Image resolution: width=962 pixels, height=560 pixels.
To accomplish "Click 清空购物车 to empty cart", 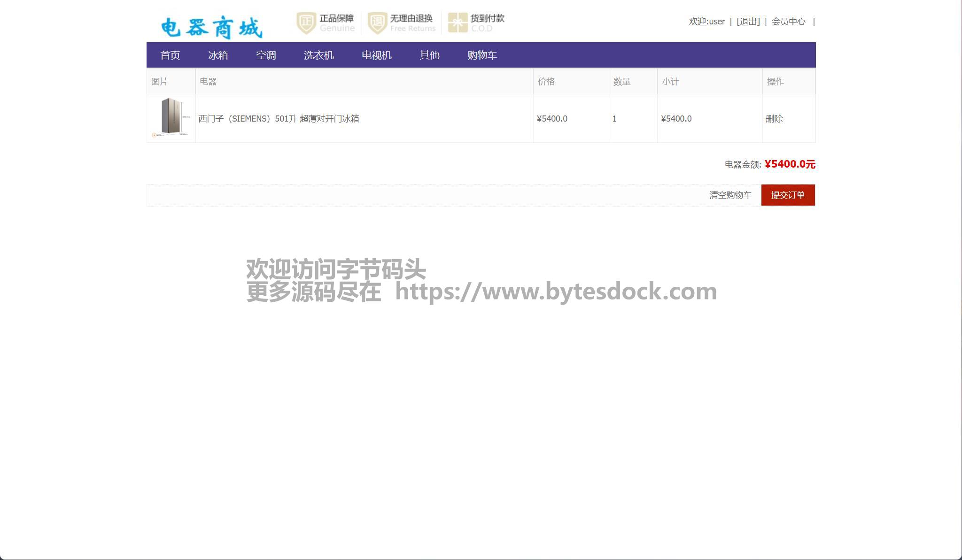I will 730,195.
